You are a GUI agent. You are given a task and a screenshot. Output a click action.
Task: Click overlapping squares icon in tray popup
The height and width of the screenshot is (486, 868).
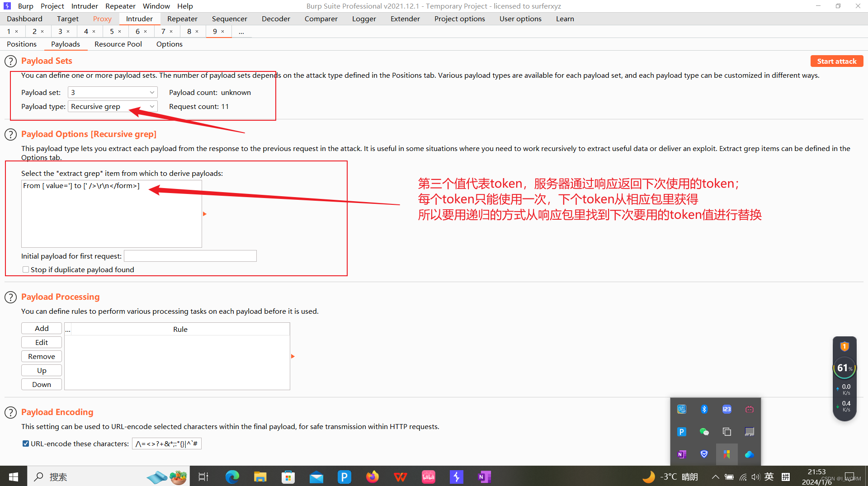726,432
